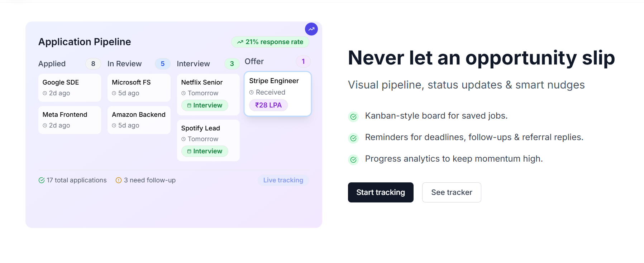This screenshot has width=644, height=263.
Task: Select the Amazon Backend card
Action: (x=139, y=120)
